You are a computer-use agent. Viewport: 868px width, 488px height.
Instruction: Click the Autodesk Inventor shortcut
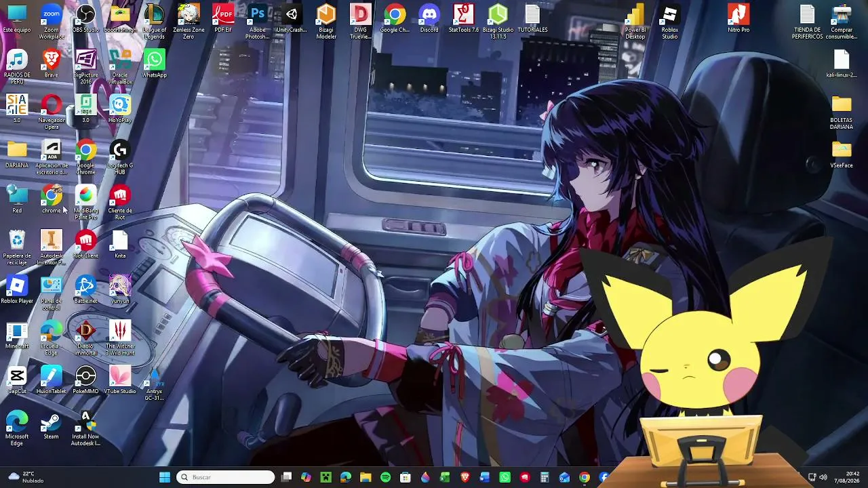[x=51, y=248]
